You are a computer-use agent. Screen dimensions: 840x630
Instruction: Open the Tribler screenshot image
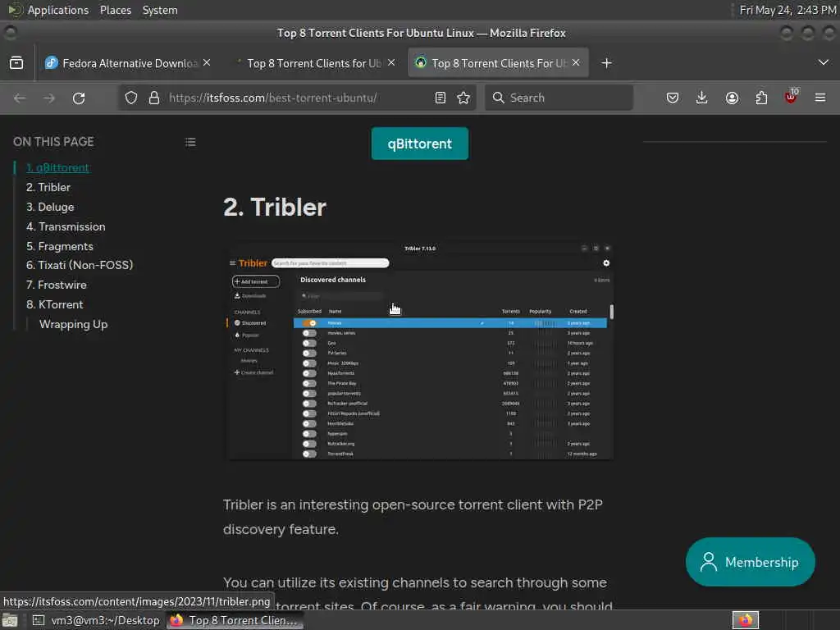pos(421,351)
